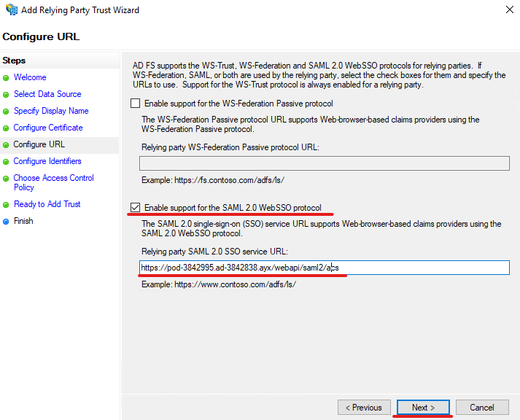Jump to Select Data Source step
520x420 pixels.
47,94
